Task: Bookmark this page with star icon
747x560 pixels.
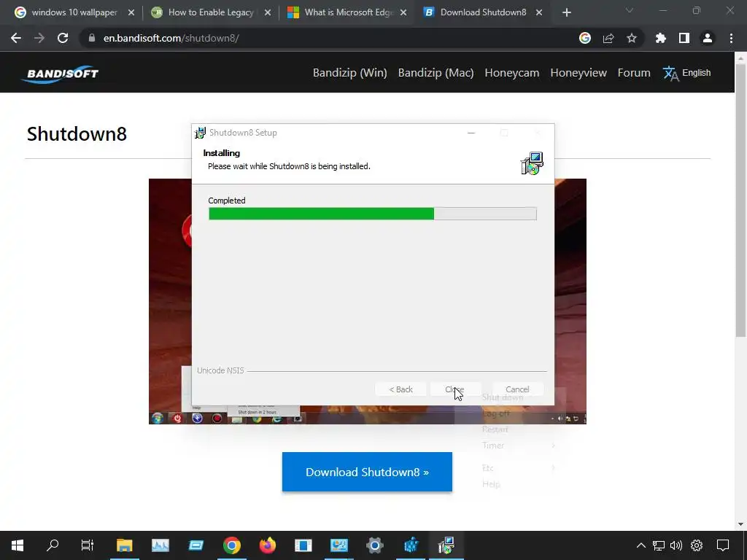Action: coord(632,38)
